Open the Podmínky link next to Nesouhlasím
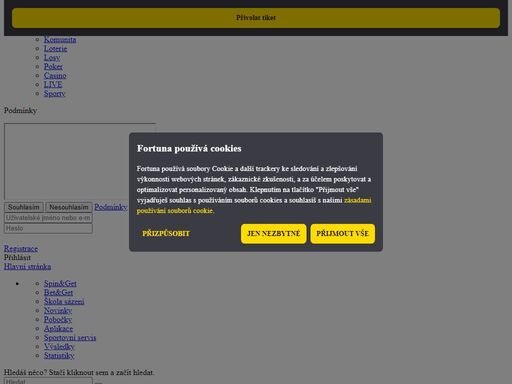 click(111, 207)
